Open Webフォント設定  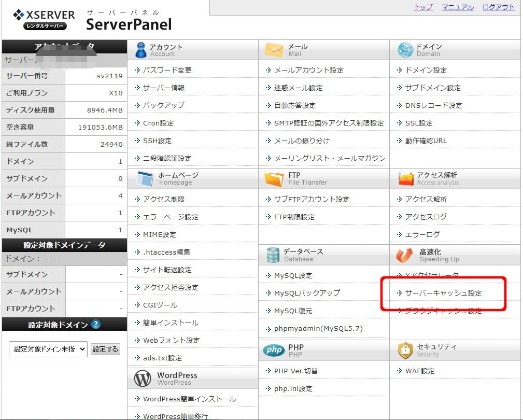pos(172,341)
